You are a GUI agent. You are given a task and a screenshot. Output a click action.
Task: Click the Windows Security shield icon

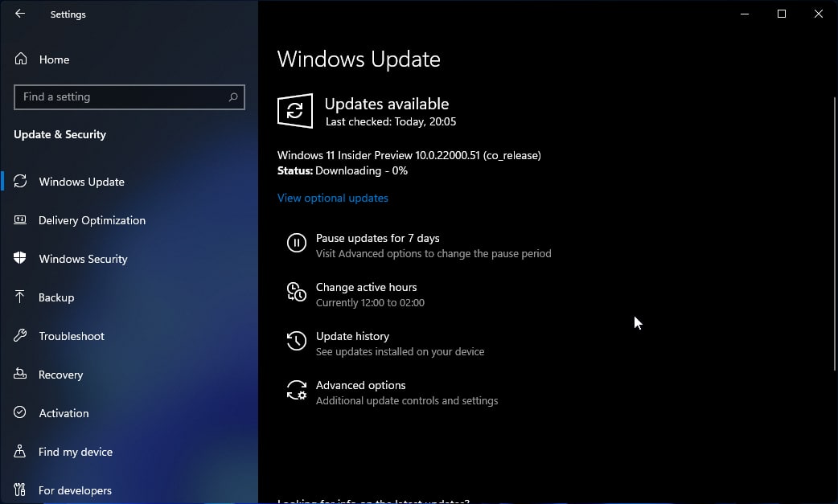click(x=20, y=258)
